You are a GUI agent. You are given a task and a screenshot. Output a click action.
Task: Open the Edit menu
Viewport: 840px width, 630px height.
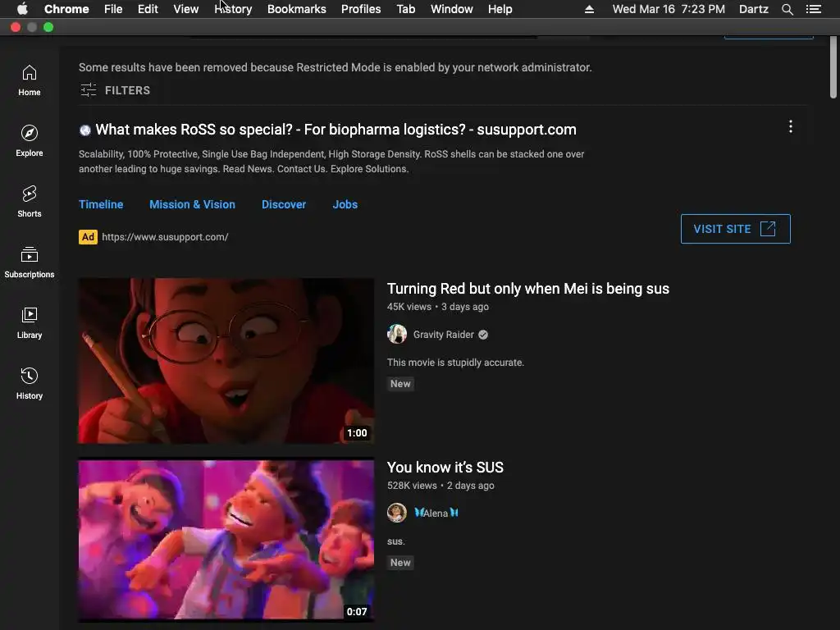click(148, 9)
